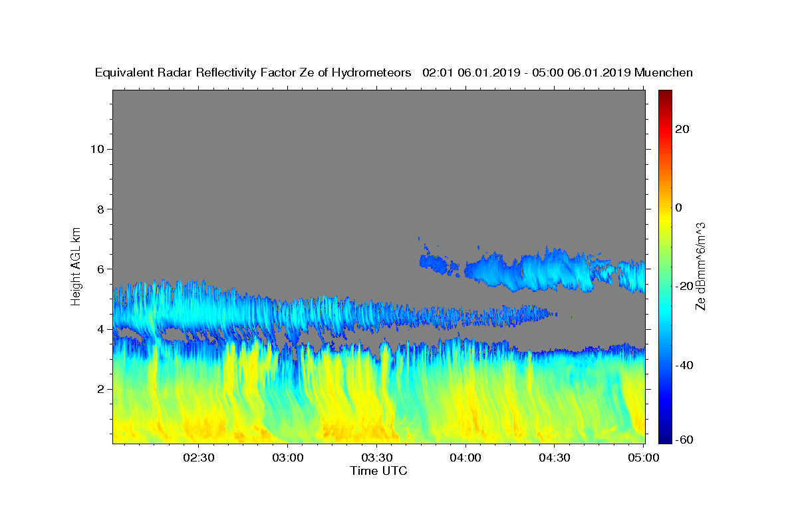Click the colorbar value '-60'
Viewport: 798px width, 532px height.
click(684, 440)
